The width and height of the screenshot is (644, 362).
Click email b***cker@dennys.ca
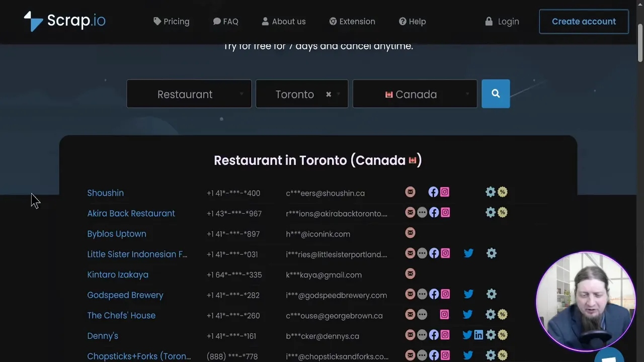323,336
